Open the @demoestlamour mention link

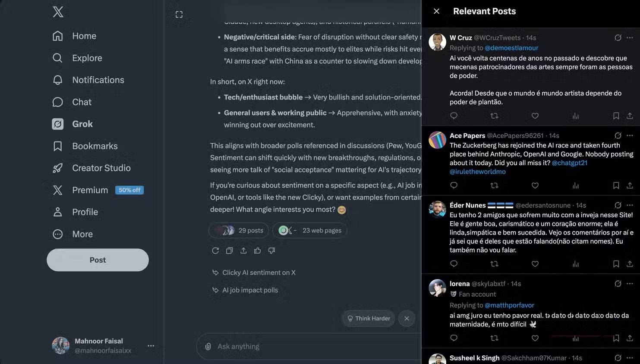(511, 48)
